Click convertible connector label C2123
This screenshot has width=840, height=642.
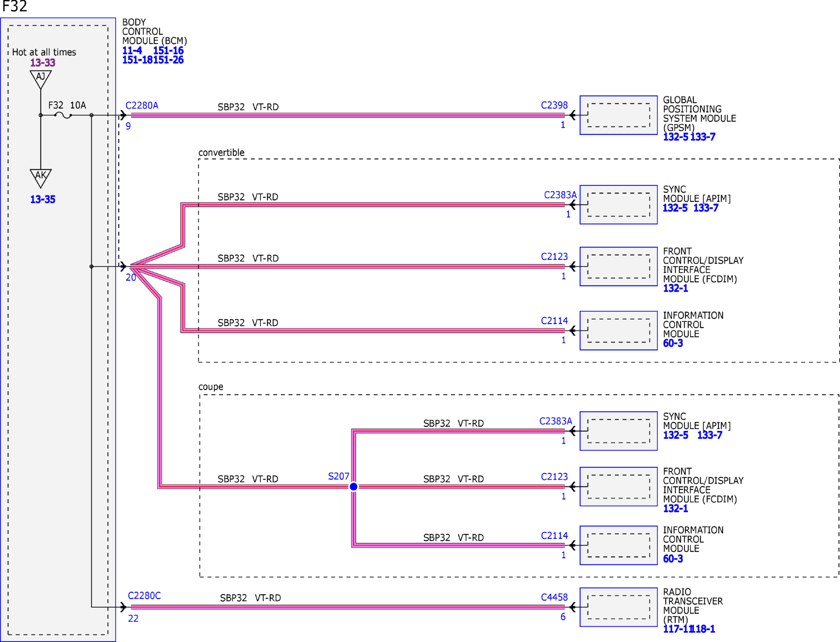coord(554,257)
